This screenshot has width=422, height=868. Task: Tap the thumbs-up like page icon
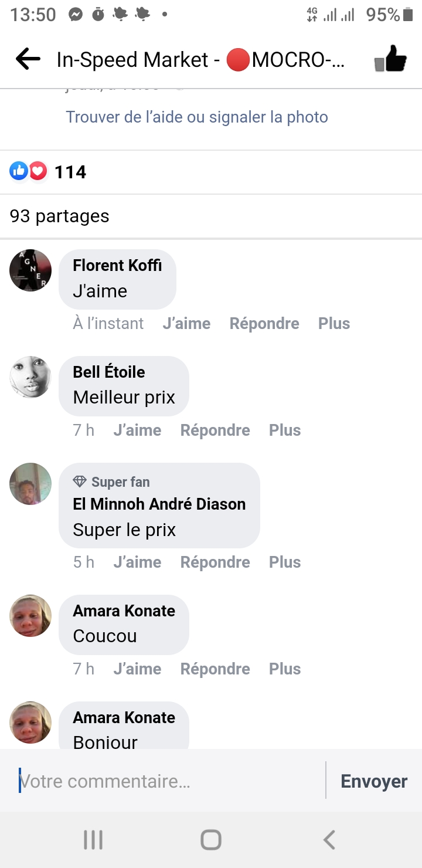(391, 59)
